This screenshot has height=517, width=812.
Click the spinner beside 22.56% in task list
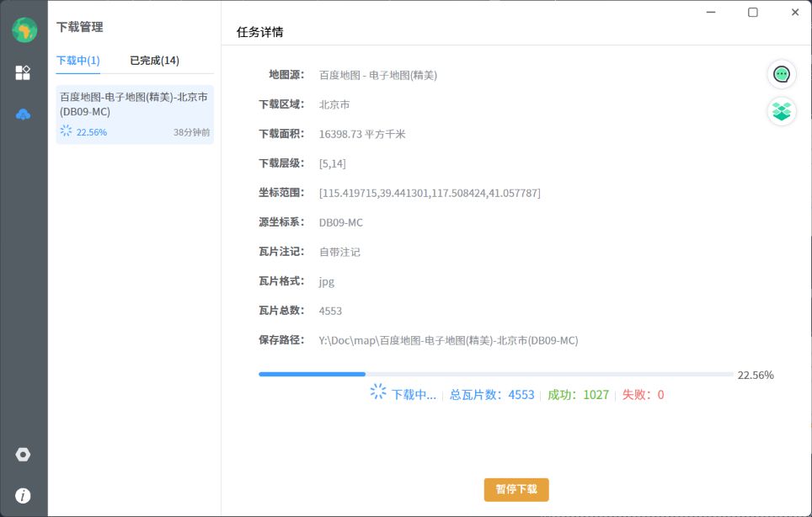(66, 131)
